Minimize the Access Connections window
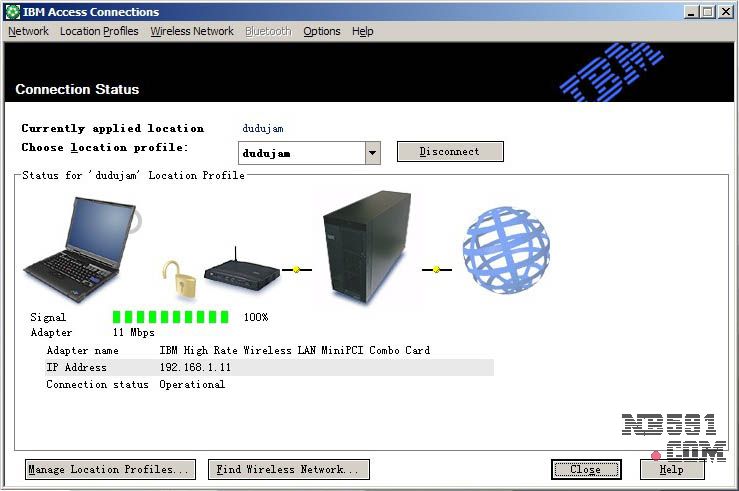This screenshot has height=491, width=739. [x=691, y=12]
